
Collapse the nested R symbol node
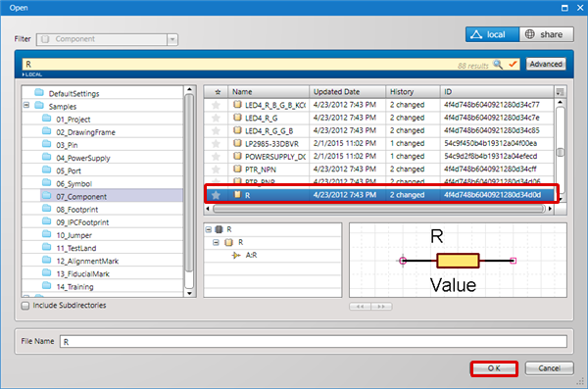click(x=216, y=242)
